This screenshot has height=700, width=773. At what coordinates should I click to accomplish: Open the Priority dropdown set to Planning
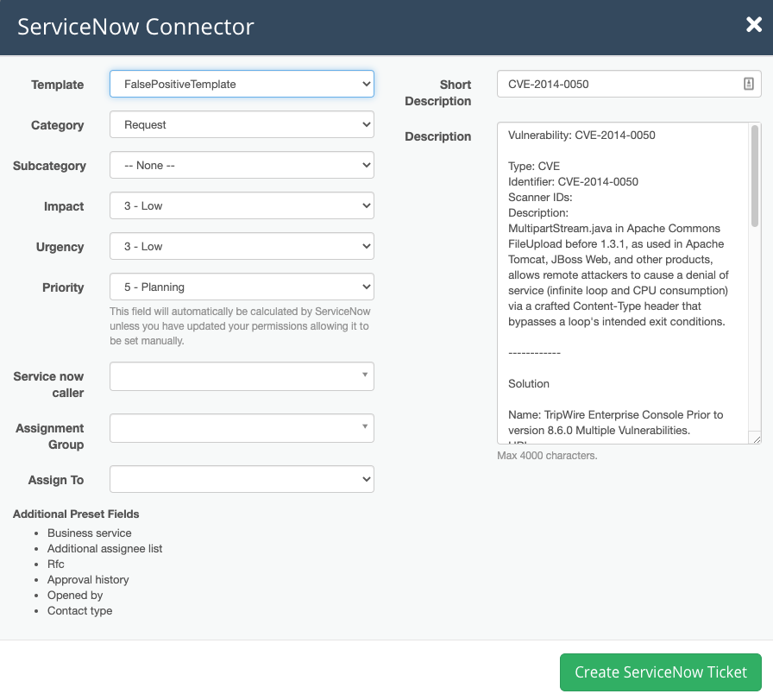click(x=242, y=287)
